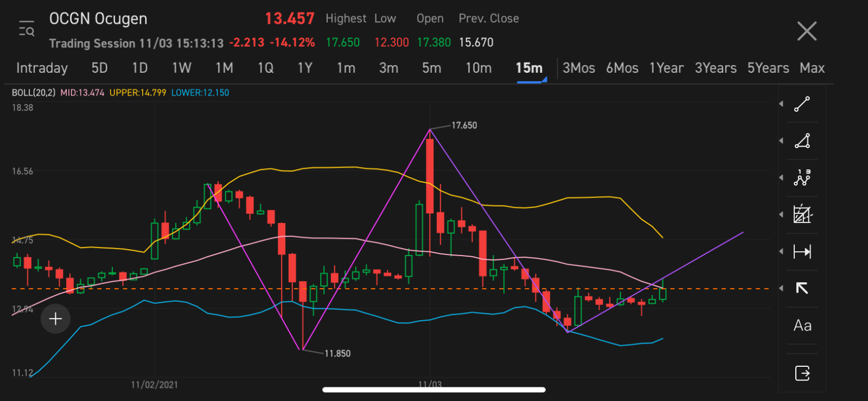Tap the MID:13.474 indicator value
The height and width of the screenshot is (401, 868).
pos(82,93)
